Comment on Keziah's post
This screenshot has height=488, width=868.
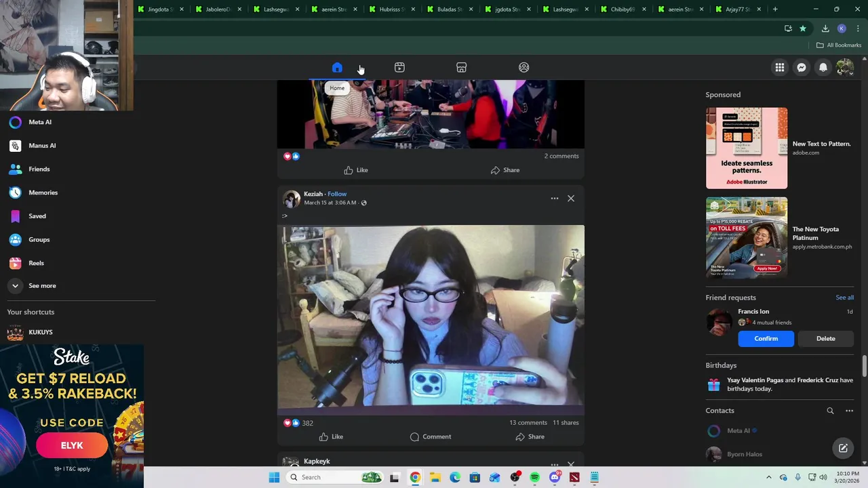(431, 436)
